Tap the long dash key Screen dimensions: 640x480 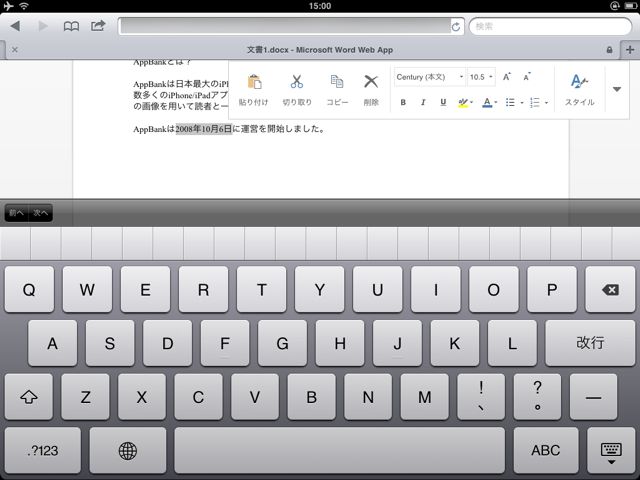593,397
